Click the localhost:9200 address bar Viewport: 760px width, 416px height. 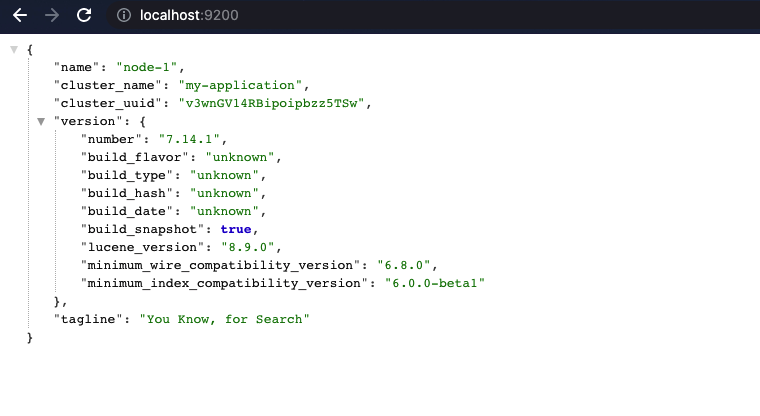[x=189, y=15]
